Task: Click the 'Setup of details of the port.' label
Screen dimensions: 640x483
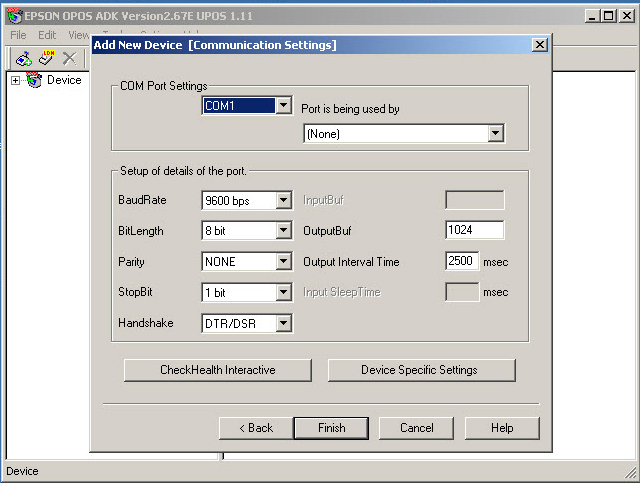Action: click(183, 171)
